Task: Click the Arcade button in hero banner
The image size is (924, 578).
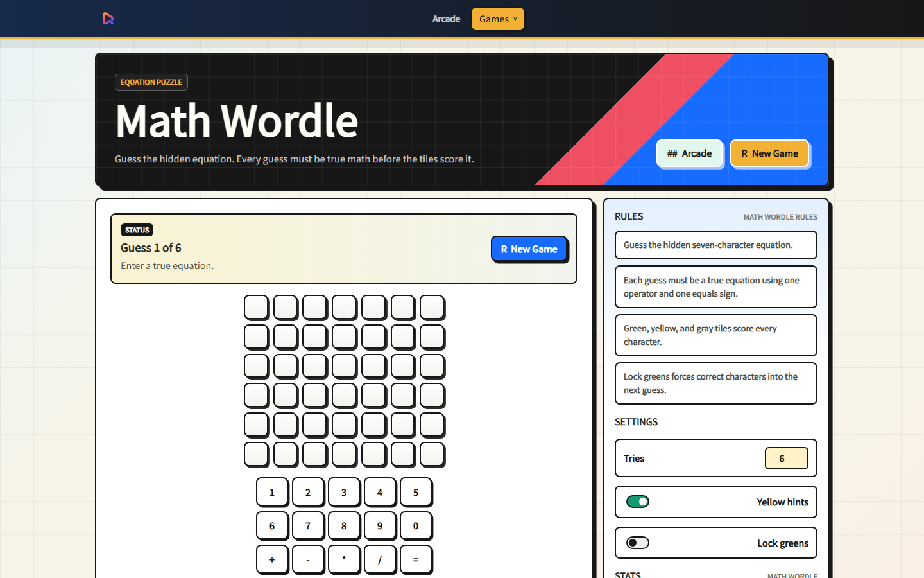Action: pos(689,153)
